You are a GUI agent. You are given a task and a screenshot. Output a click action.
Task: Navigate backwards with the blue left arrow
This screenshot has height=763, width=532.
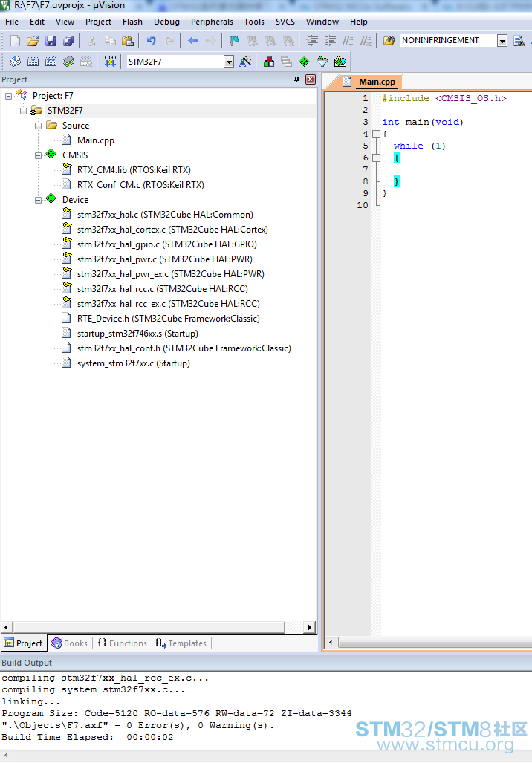pos(193,41)
